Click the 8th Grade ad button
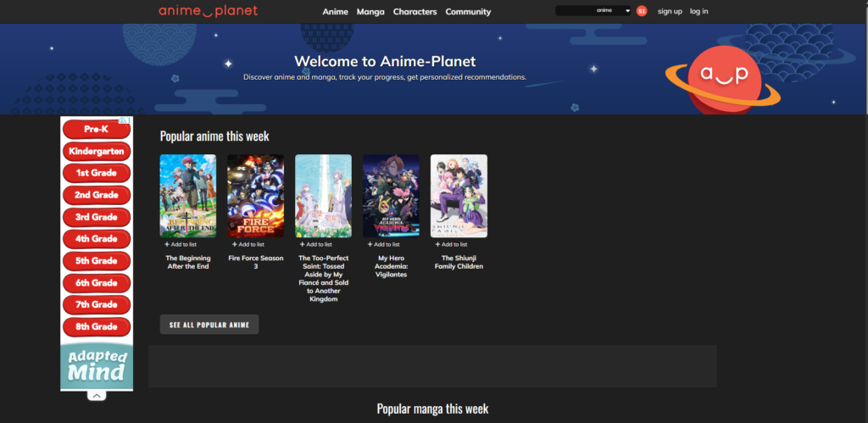868x423 pixels. (97, 326)
